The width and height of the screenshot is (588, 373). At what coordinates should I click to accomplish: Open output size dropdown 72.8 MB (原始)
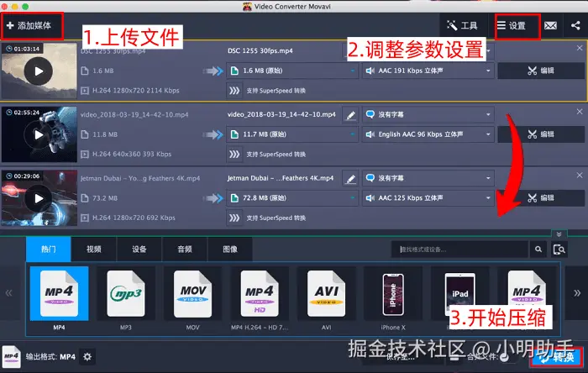click(292, 198)
